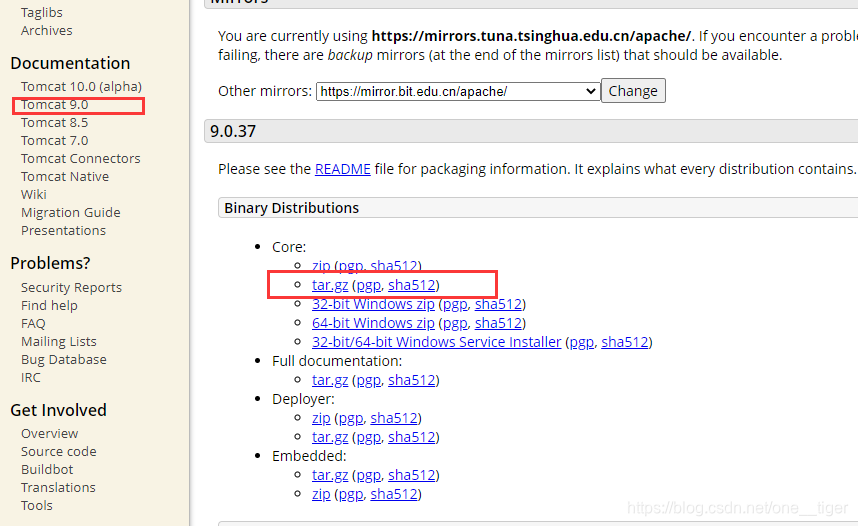Open the Taglibs sidebar link
This screenshot has height=526, width=858.
[42, 12]
